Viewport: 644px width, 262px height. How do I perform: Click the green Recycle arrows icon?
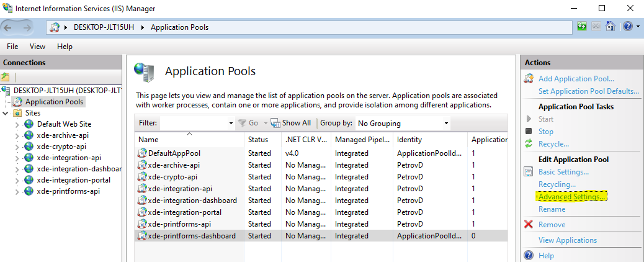pyautogui.click(x=529, y=144)
